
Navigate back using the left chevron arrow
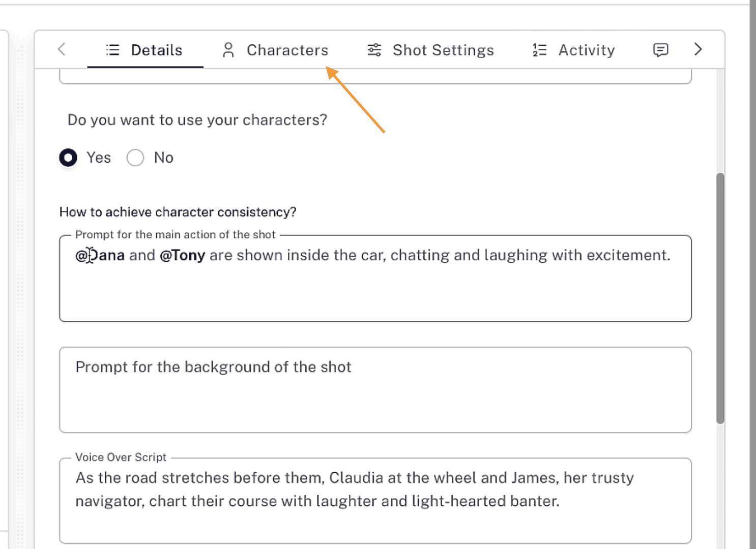click(x=61, y=49)
